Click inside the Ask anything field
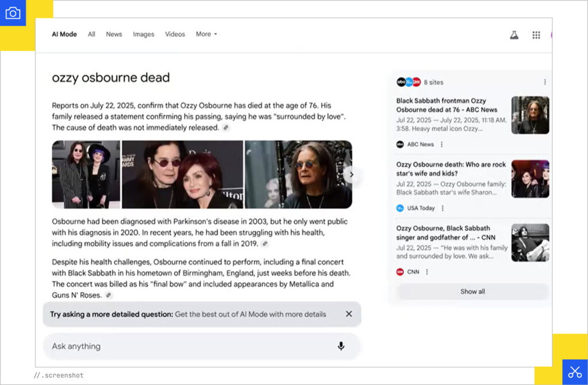This screenshot has height=385, width=588. coord(172,346)
